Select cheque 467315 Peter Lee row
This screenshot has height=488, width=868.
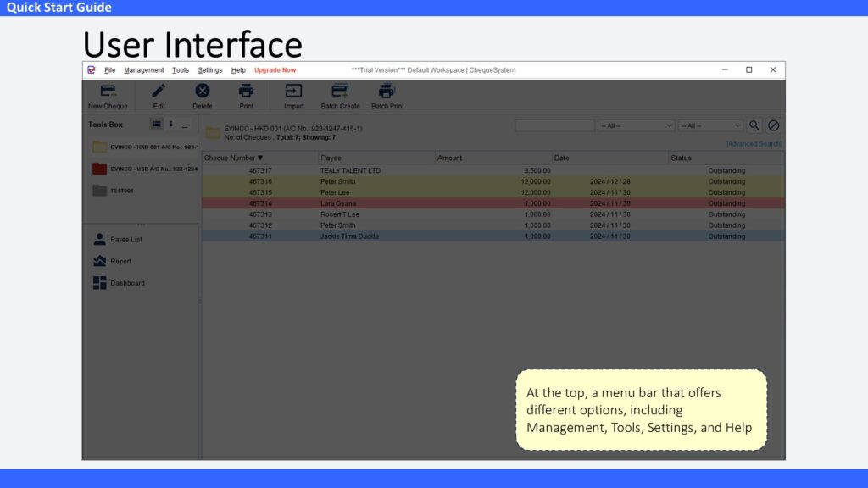coord(493,192)
